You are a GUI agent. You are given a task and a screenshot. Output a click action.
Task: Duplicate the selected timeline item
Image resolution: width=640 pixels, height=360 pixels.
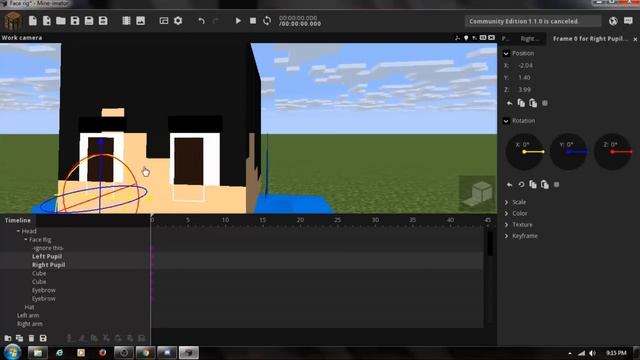coord(19,338)
